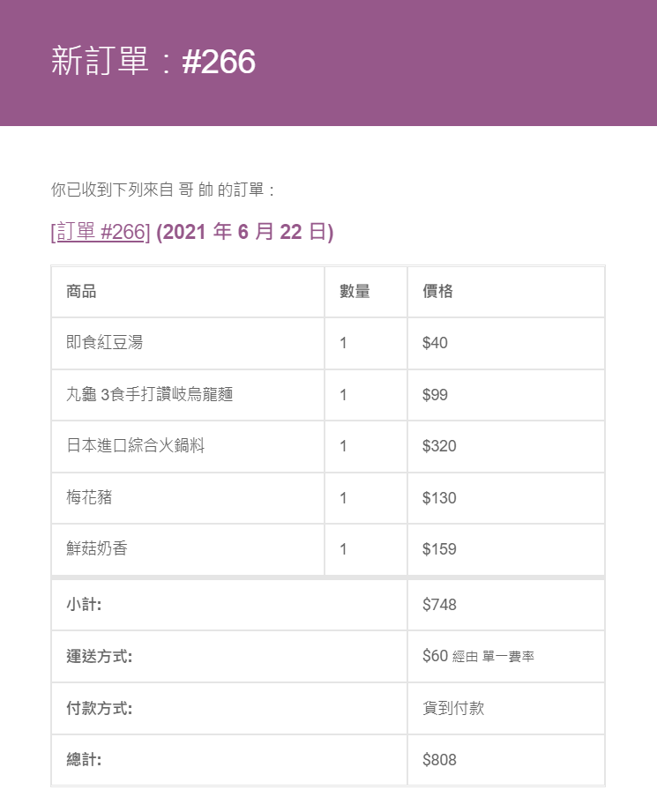This screenshot has width=657, height=812.
Task: Click the 數量 column header
Action: click(355, 291)
